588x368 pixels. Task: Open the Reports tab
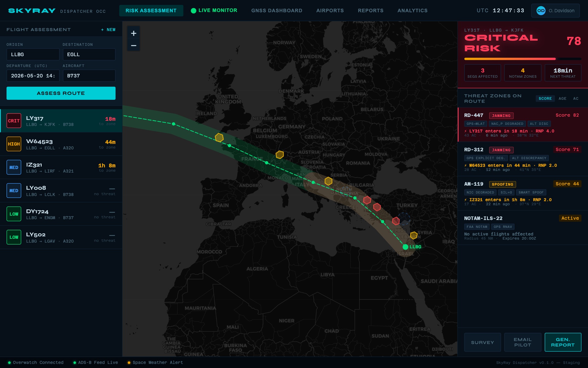(x=370, y=11)
